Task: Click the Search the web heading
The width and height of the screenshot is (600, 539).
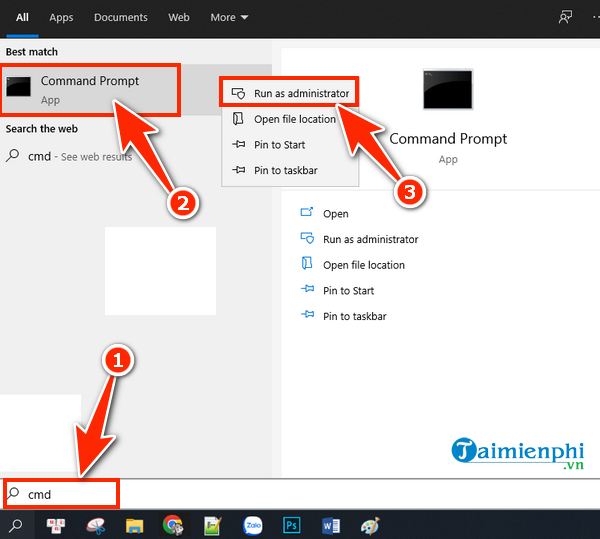Action: pyautogui.click(x=42, y=129)
